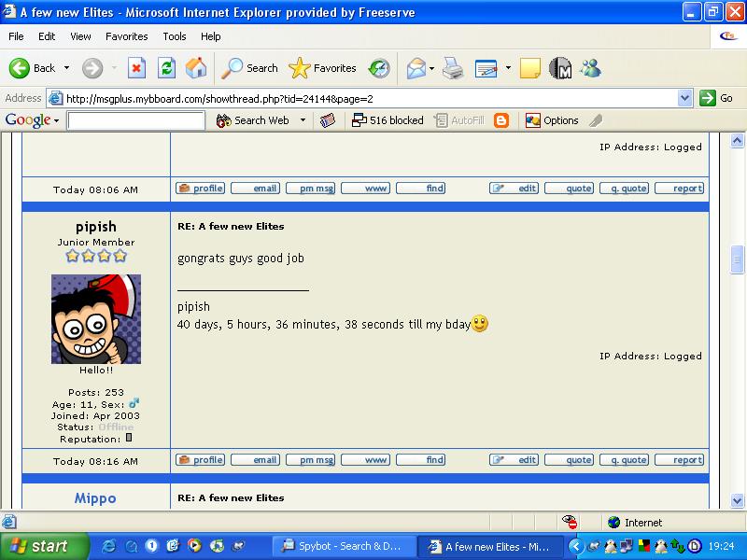
Task: Expand the Edit page dropdown arrow
Action: (508, 68)
